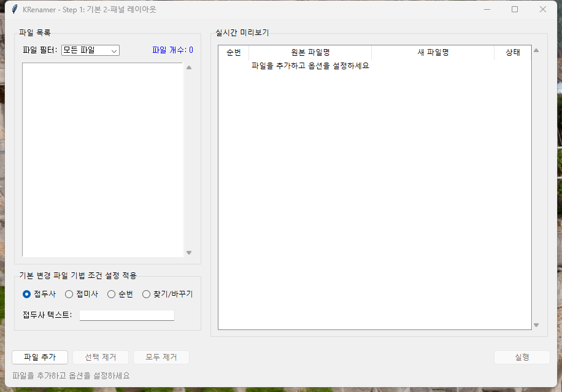Viewport: 562px width, 392px height.
Task: Select the 접미사 radio button
Action: [x=69, y=294]
